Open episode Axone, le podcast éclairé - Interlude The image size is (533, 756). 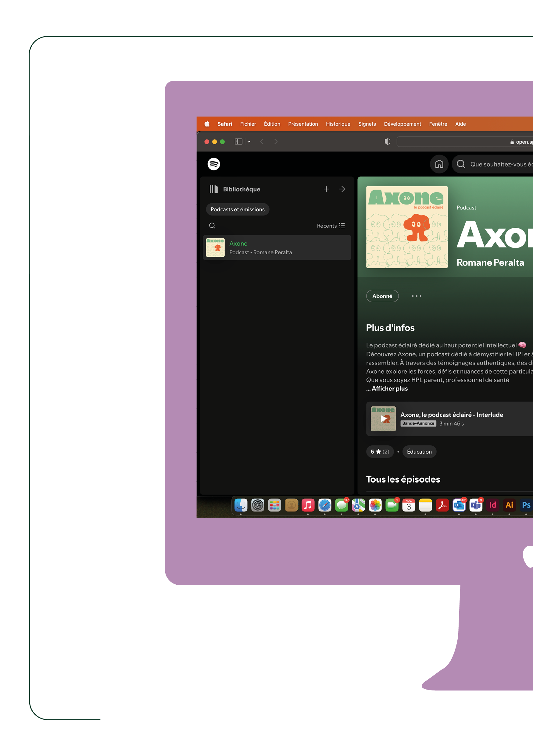click(x=452, y=415)
